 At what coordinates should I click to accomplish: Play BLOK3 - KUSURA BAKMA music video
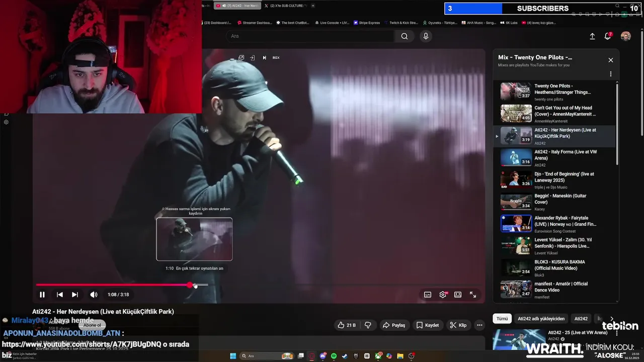[x=554, y=268]
